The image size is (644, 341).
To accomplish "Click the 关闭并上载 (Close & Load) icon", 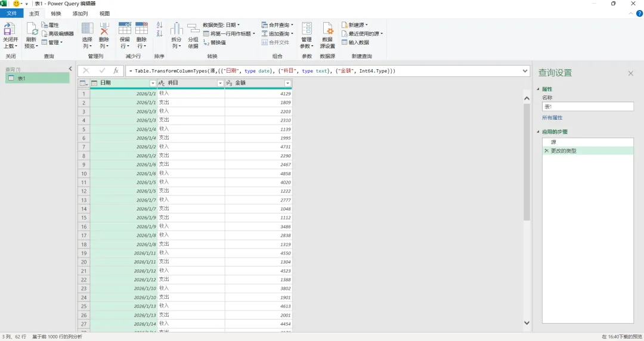I will (x=10, y=29).
